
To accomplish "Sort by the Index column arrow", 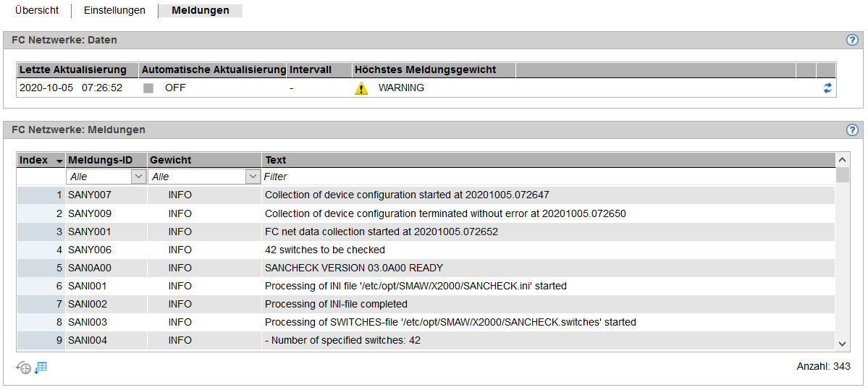I will pos(59,161).
